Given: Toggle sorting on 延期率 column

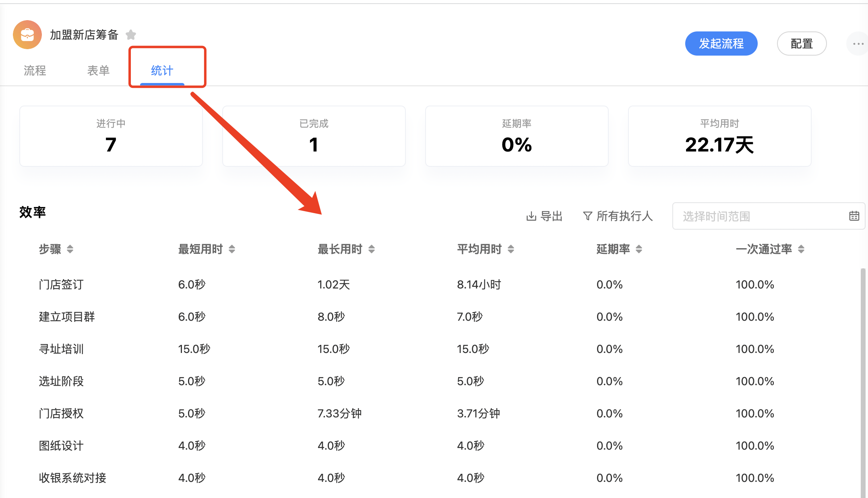Looking at the screenshot, I should (639, 249).
